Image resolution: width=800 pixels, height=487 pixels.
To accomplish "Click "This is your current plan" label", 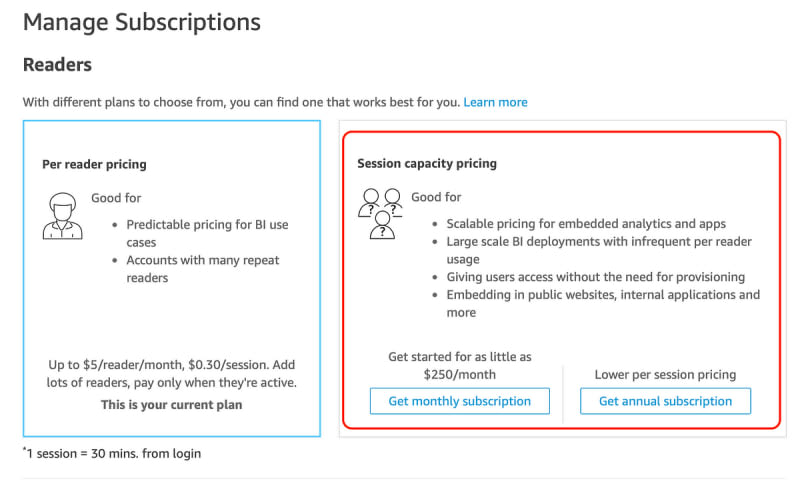I will point(170,405).
